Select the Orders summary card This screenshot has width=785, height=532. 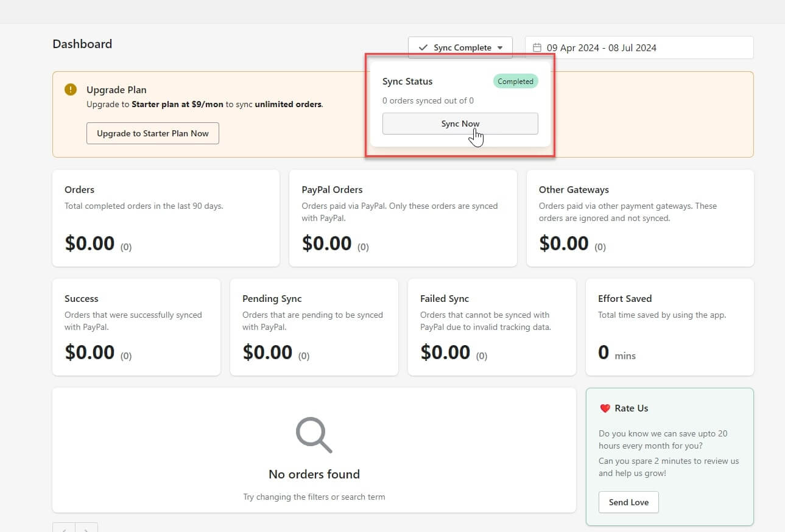[x=166, y=218]
